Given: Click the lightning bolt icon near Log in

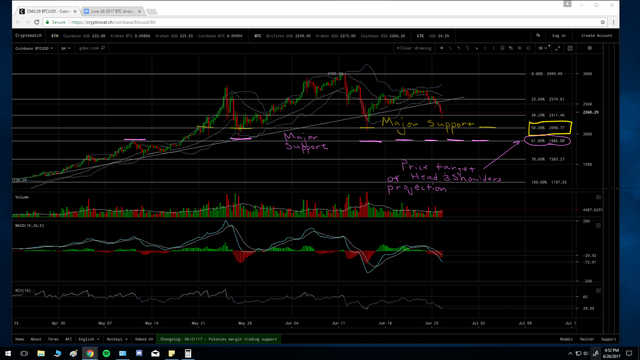Looking at the screenshot, I should [538, 36].
